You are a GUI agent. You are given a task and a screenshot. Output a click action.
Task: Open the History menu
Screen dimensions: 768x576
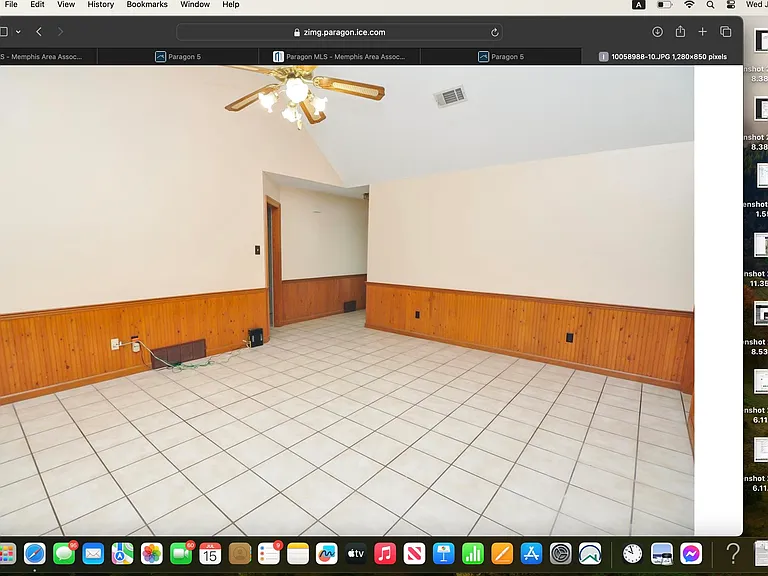tap(101, 4)
